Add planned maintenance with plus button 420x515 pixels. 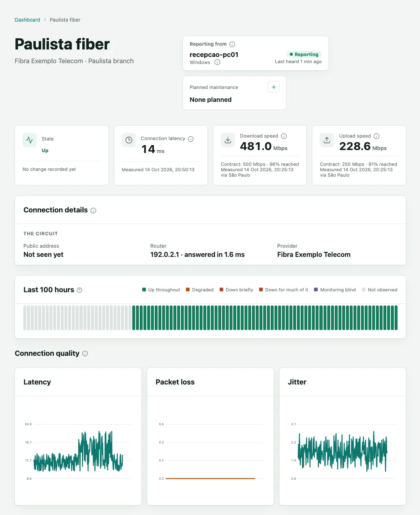point(274,87)
